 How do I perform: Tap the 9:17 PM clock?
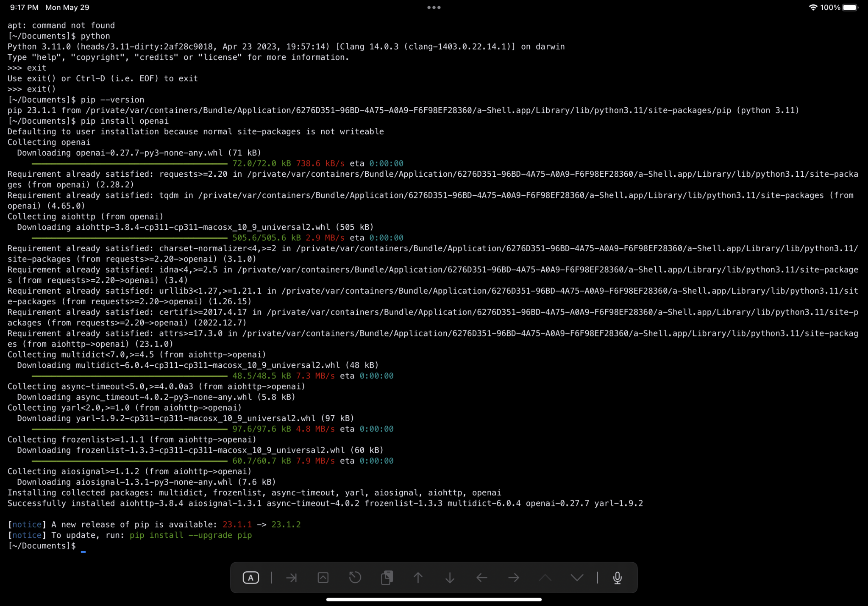click(x=24, y=7)
